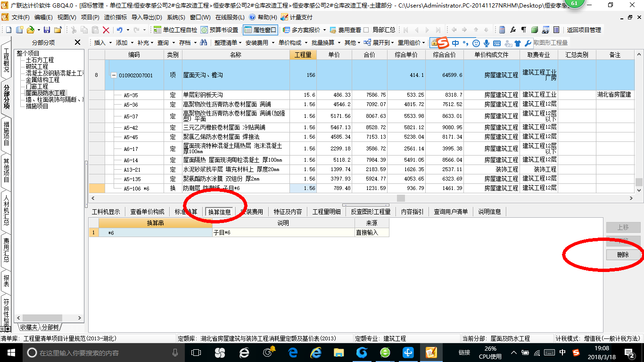Viewport: 644px width, 362px height.
Task: Click 计量支付 menu button
Action: click(x=297, y=17)
